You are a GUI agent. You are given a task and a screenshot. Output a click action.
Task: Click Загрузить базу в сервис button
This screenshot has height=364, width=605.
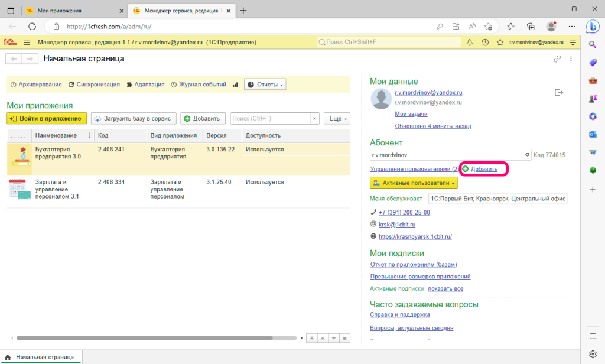pyautogui.click(x=134, y=119)
